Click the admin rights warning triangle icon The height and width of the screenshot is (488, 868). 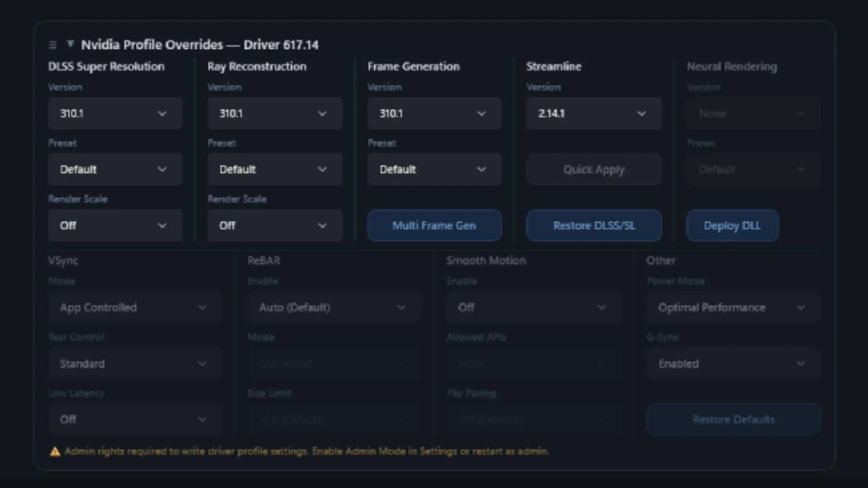tap(55, 451)
